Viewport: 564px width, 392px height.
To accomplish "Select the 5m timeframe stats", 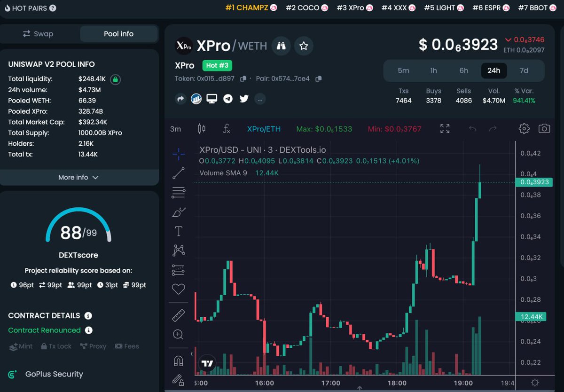I will pos(403,71).
